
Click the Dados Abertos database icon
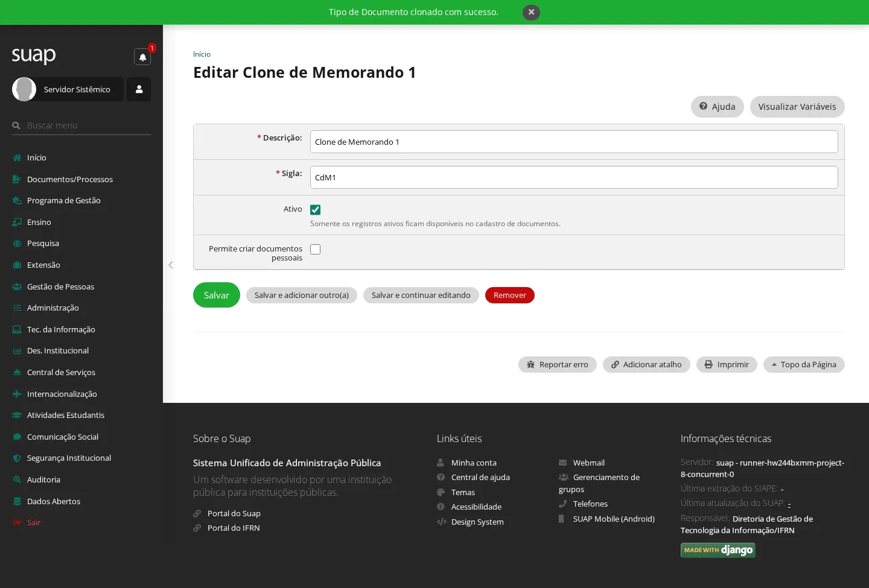[17, 501]
